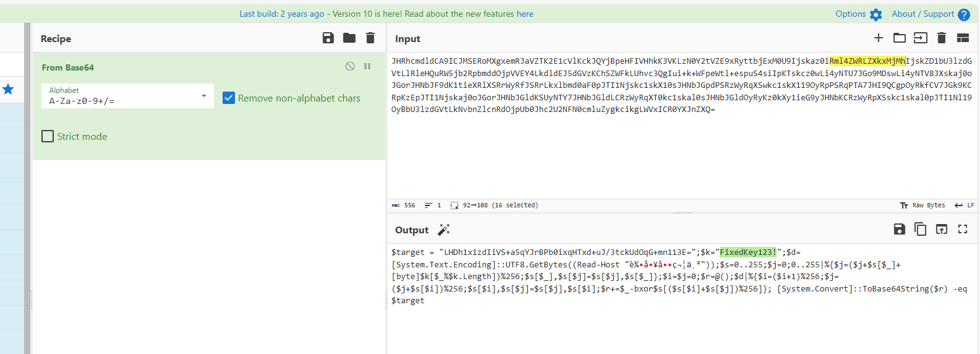Open the Options menu
The height and width of the screenshot is (354, 980).
pos(858,14)
